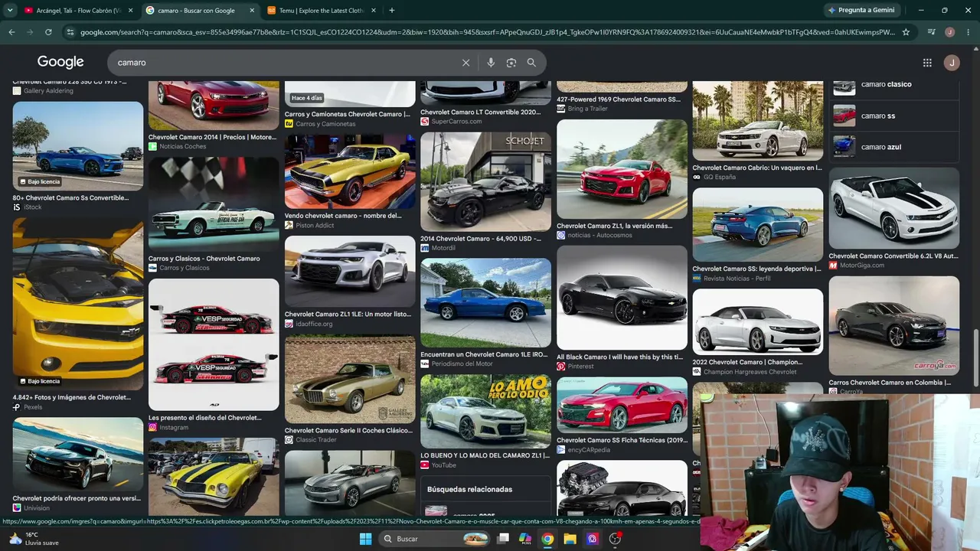The image size is (980, 551).
Task: Launch Microsoft 365 from the taskbar
Action: 525,539
